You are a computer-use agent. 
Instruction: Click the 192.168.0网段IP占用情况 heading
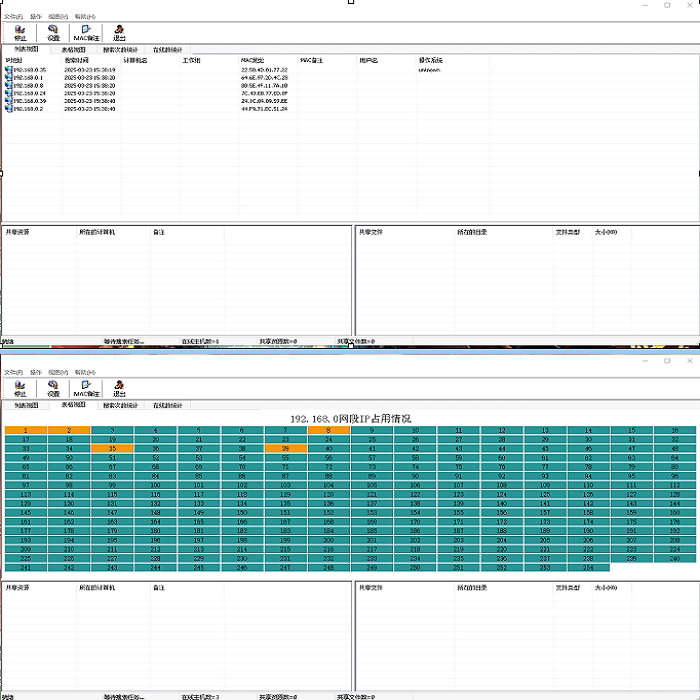[350, 419]
